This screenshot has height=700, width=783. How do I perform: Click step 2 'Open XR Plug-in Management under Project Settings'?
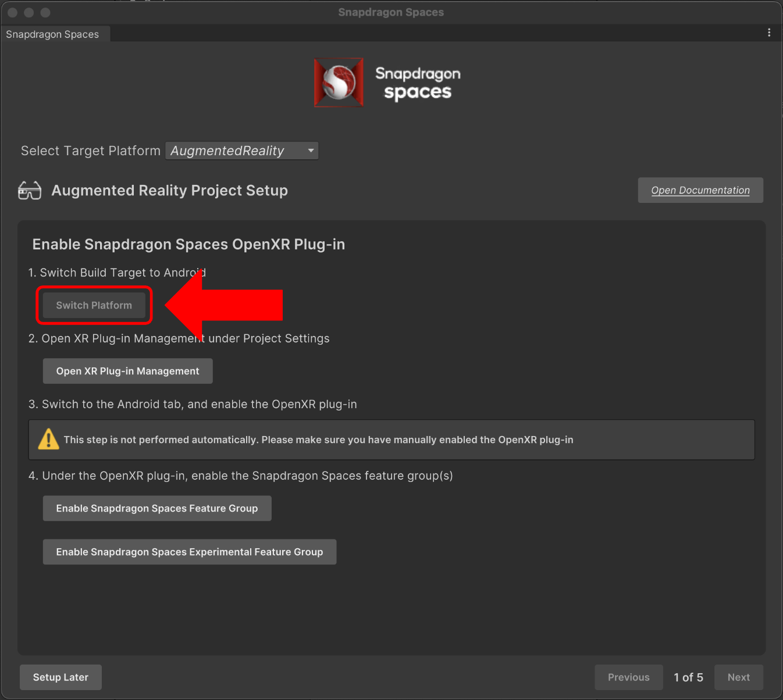tap(179, 338)
